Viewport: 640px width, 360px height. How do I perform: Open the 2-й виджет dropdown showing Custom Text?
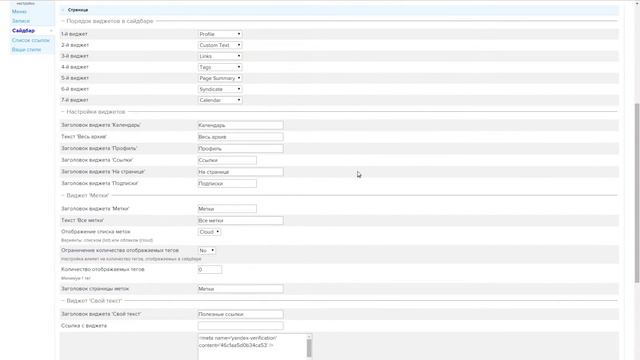pyautogui.click(x=220, y=45)
